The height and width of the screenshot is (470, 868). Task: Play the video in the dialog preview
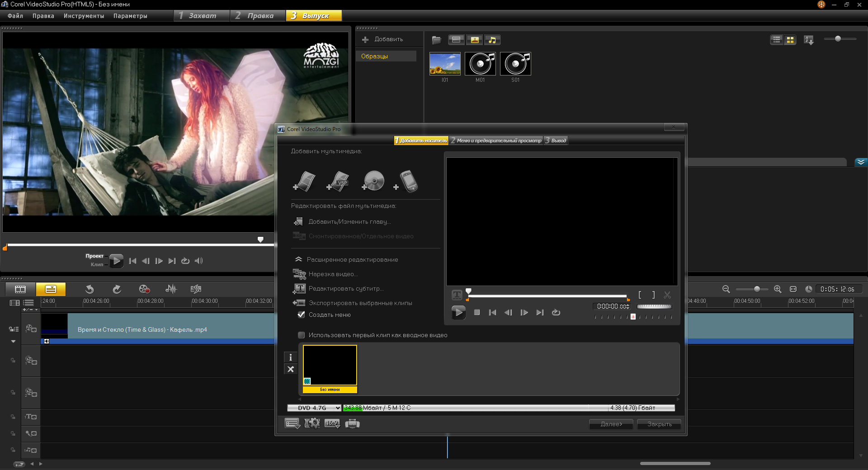[458, 312]
